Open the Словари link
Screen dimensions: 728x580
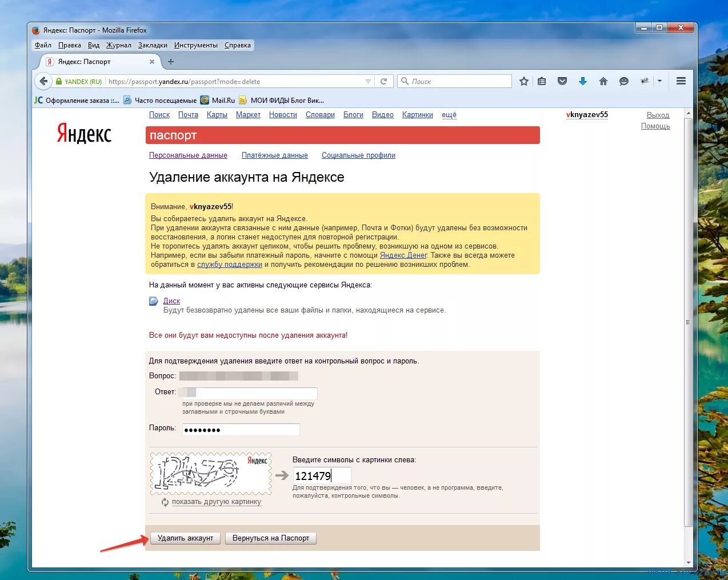tap(320, 115)
